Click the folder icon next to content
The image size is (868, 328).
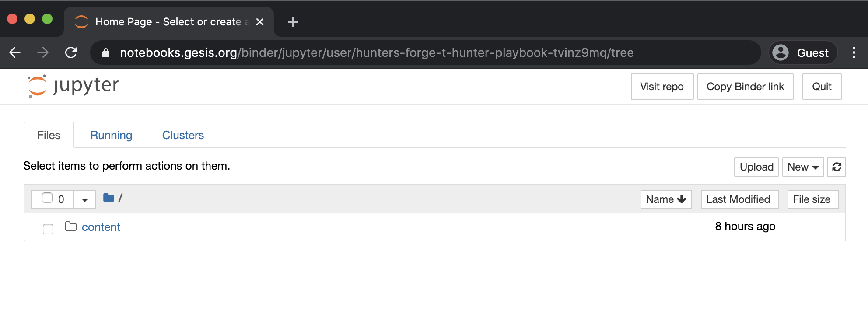70,227
